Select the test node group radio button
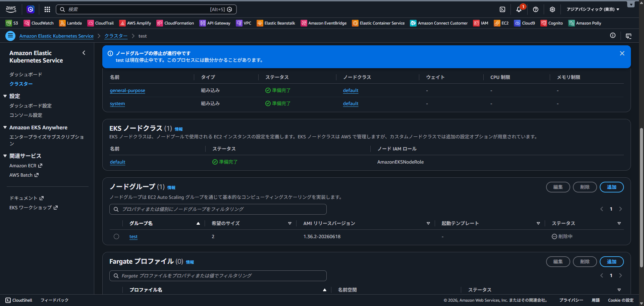Image resolution: width=644 pixels, height=306 pixels. coord(116,236)
